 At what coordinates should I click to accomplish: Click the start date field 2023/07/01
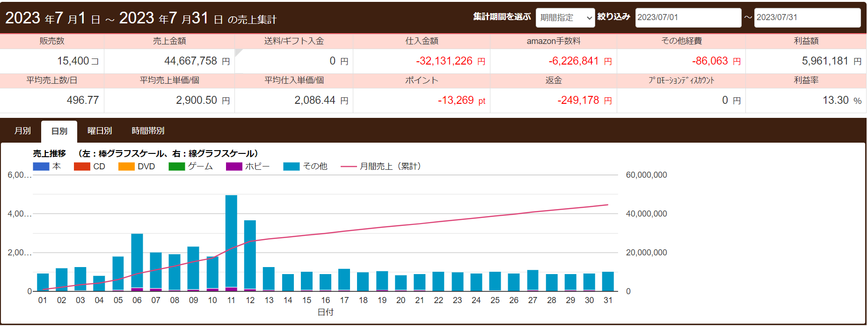click(688, 18)
